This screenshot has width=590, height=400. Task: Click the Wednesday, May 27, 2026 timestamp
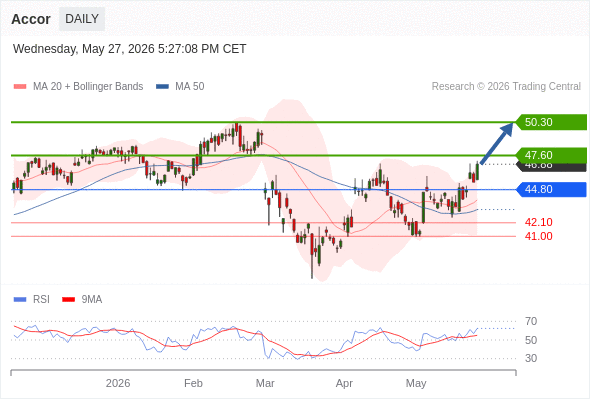coord(130,49)
